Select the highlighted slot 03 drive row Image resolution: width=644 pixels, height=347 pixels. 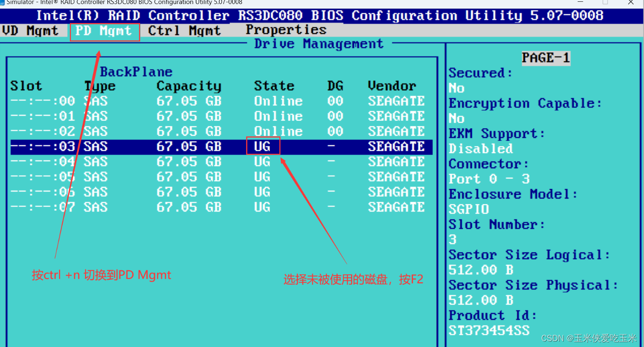click(221, 147)
